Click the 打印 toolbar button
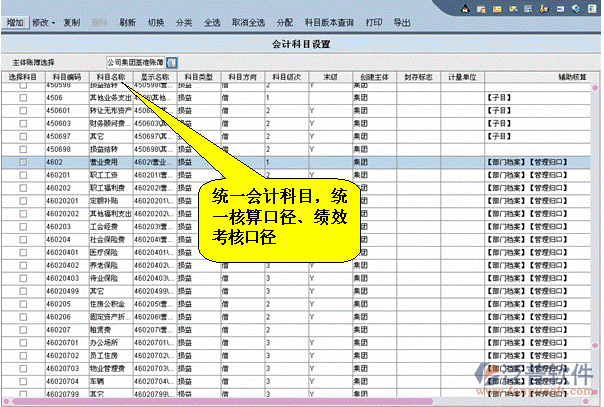The height and width of the screenshot is (407, 604). 372,21
